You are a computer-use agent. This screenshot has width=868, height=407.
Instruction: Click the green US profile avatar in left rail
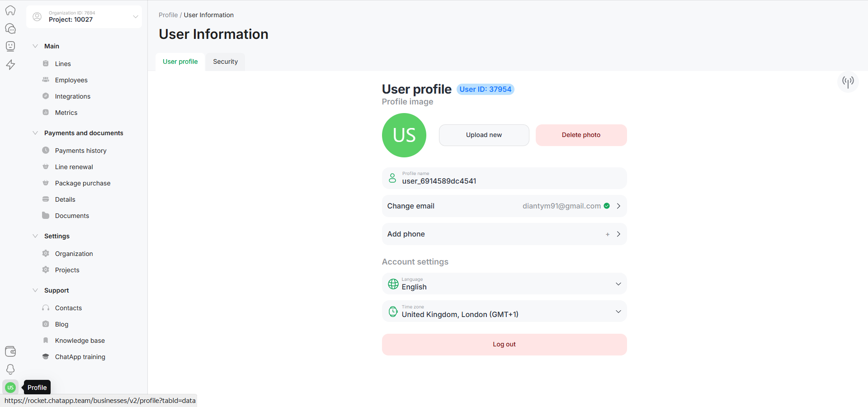(10, 388)
